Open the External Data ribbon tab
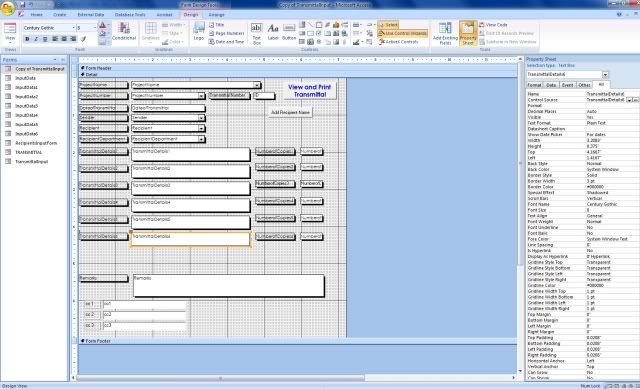Screen dimensions: 640x389 pyautogui.click(x=91, y=15)
